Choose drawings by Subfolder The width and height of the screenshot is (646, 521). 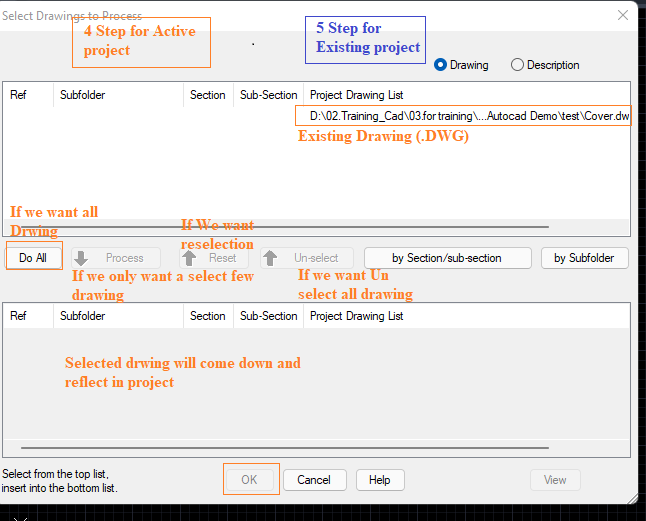[585, 258]
